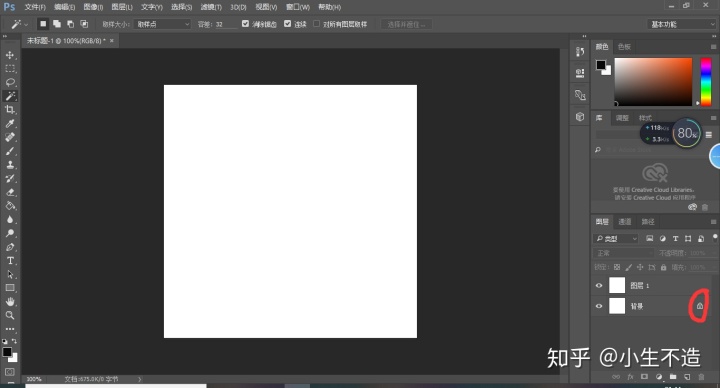Select the Paint Bucket tool

click(x=10, y=206)
